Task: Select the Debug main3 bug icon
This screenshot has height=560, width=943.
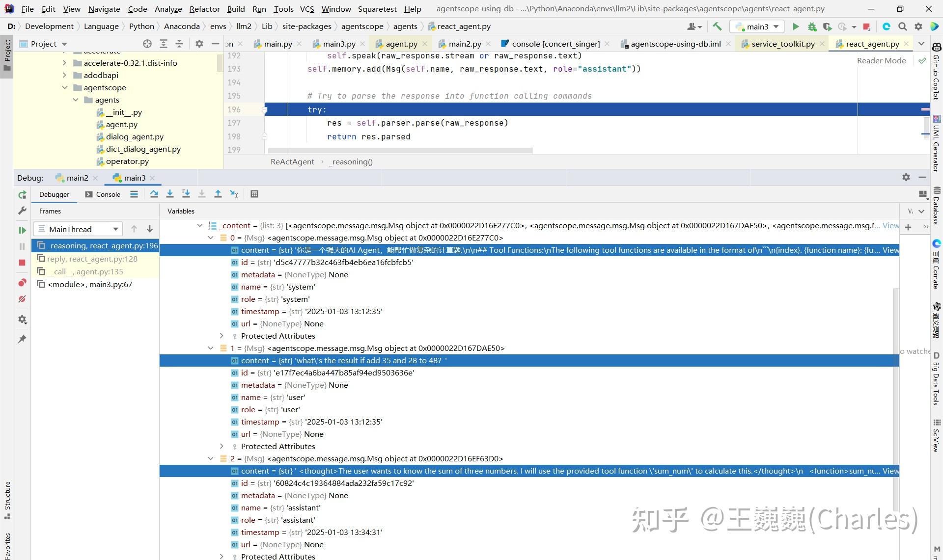Action: (x=812, y=27)
